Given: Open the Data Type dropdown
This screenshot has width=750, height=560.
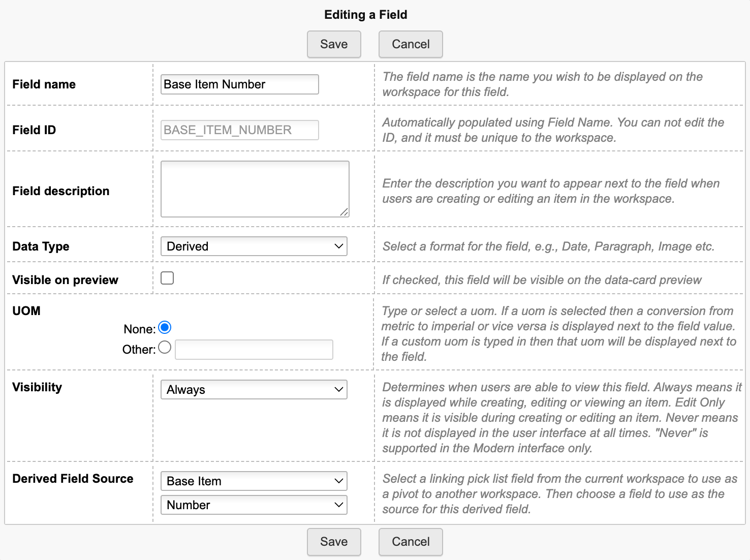Looking at the screenshot, I should click(x=254, y=246).
